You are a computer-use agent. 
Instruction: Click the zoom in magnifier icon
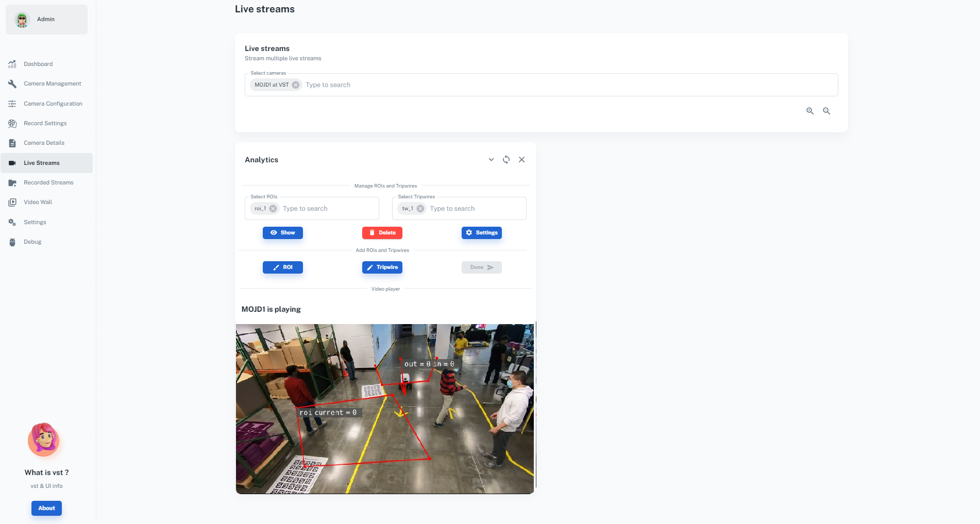tap(809, 111)
